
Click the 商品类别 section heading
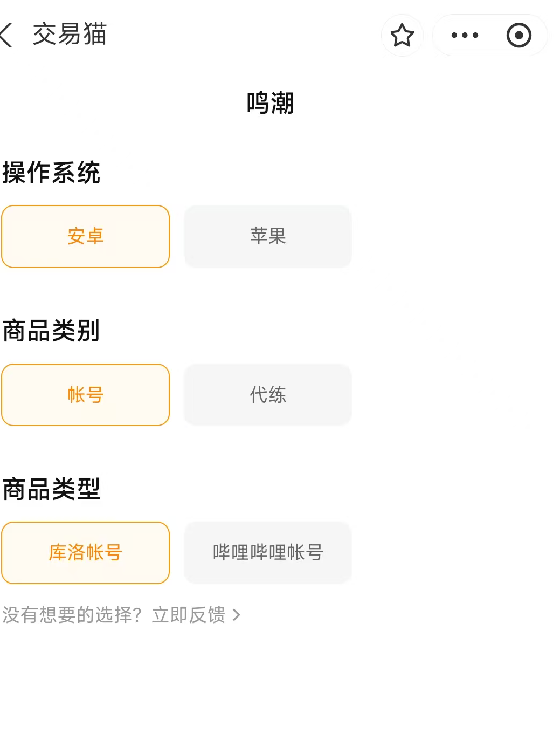point(51,331)
